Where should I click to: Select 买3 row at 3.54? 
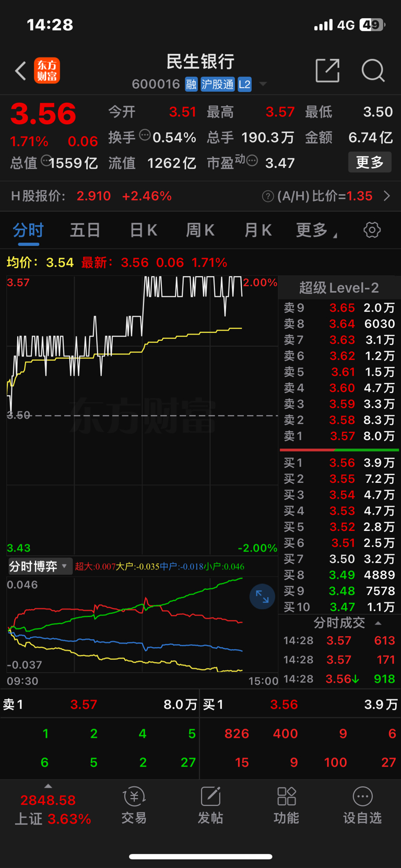(x=339, y=495)
